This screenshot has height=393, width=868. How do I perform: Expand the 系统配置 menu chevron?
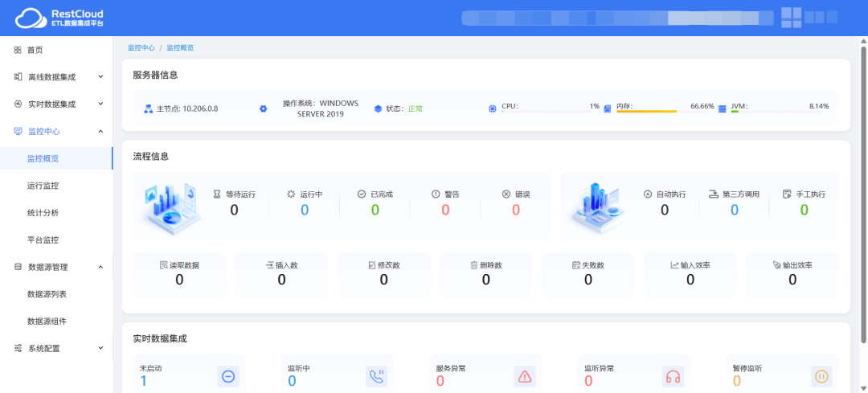coord(100,348)
